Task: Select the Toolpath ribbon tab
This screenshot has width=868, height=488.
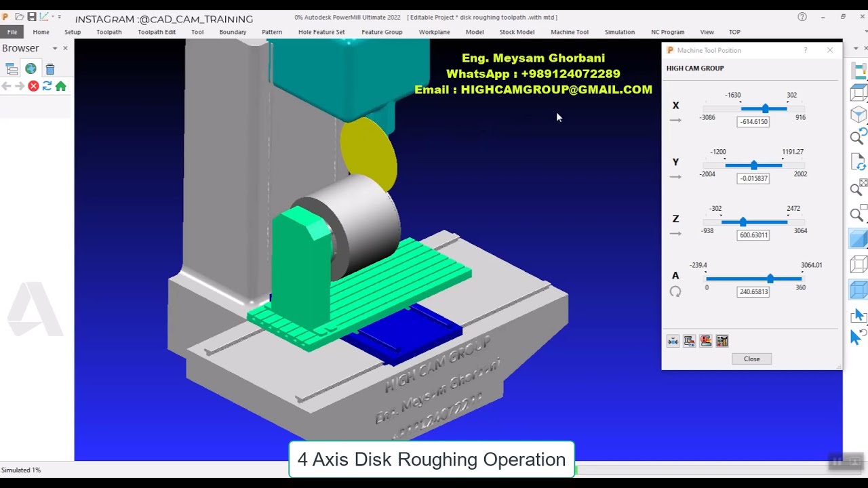Action: (x=109, y=32)
